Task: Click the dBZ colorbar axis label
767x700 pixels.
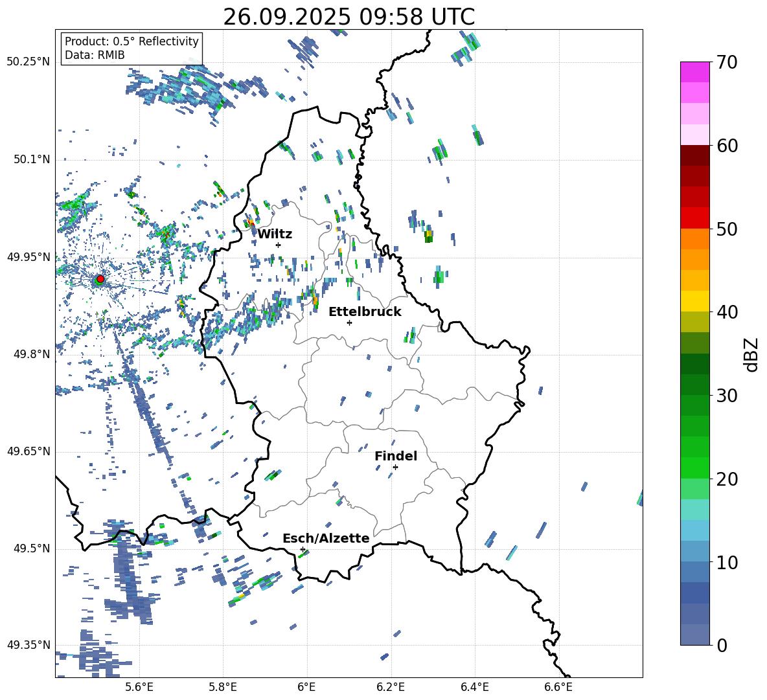Action: 751,354
